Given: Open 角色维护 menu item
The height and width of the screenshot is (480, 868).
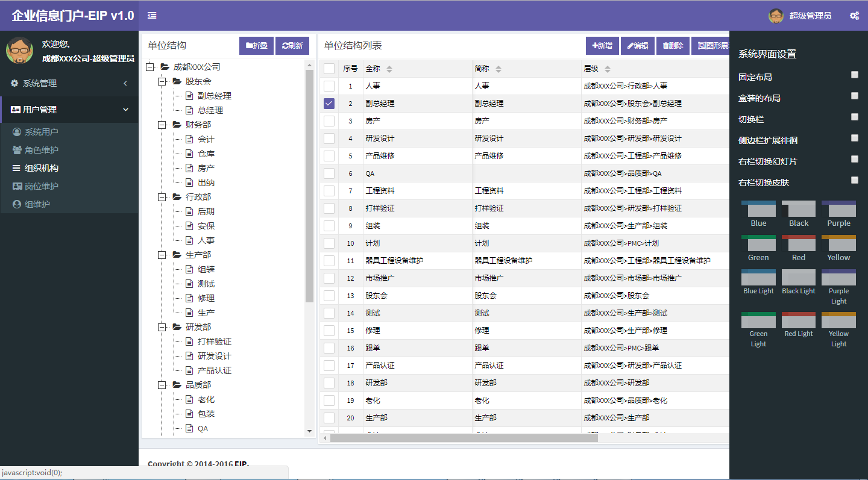Looking at the screenshot, I should (x=69, y=150).
